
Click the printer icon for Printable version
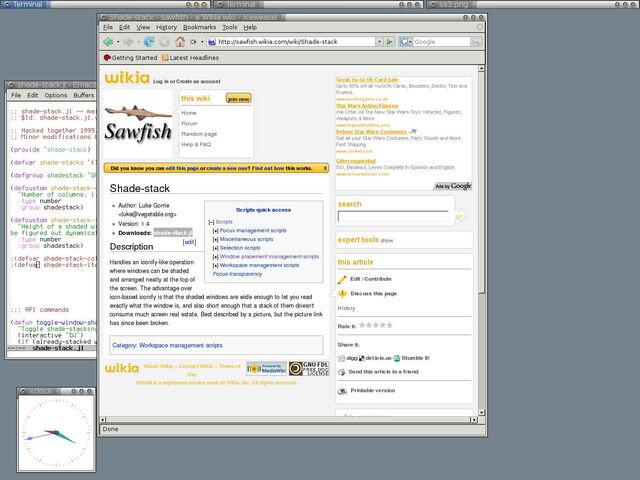pyautogui.click(x=342, y=391)
